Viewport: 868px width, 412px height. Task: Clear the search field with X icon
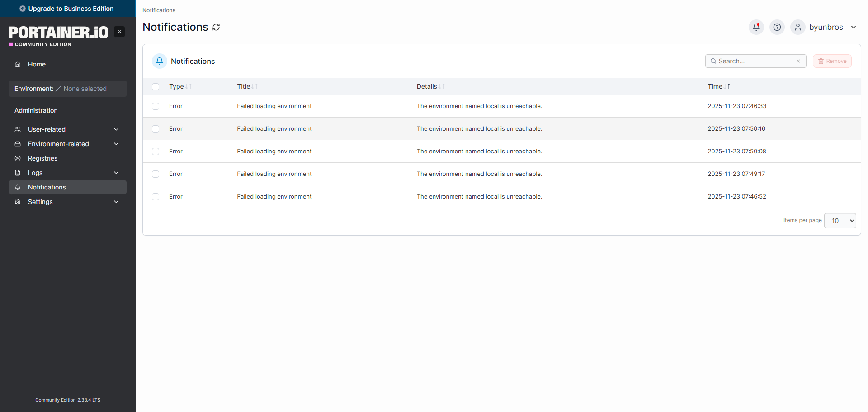[798, 61]
